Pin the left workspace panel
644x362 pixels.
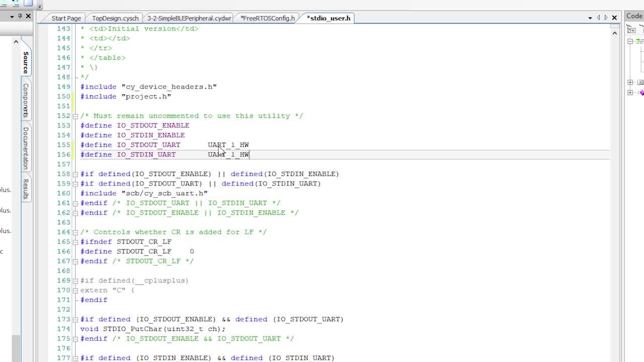tap(20, 16)
